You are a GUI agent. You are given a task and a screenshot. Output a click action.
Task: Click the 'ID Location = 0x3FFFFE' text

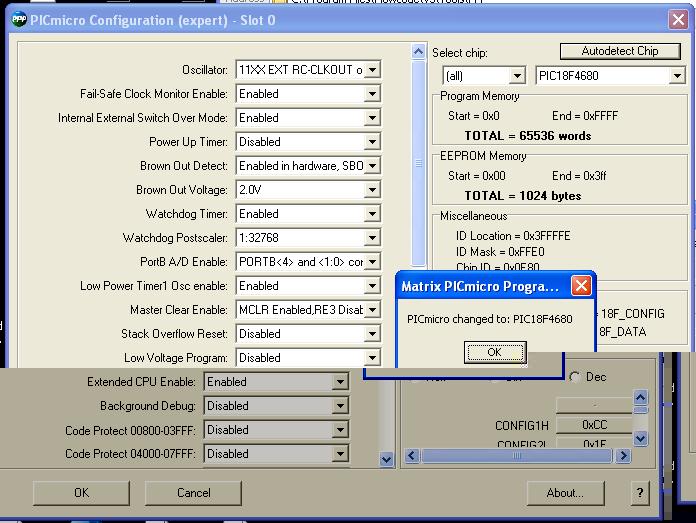click(x=513, y=236)
